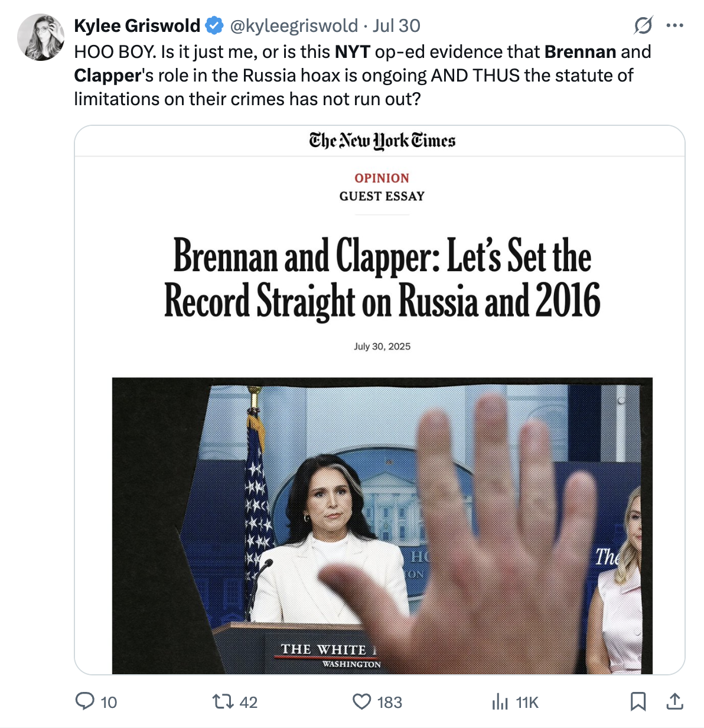This screenshot has height=728, width=704.
Task: Click the share upload icon
Action: point(674,701)
